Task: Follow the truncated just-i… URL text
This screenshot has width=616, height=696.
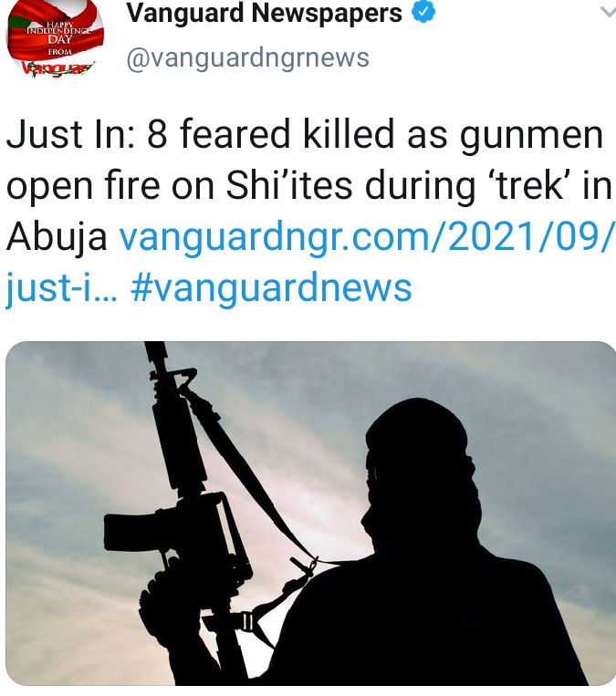Action: pyautogui.click(x=61, y=287)
